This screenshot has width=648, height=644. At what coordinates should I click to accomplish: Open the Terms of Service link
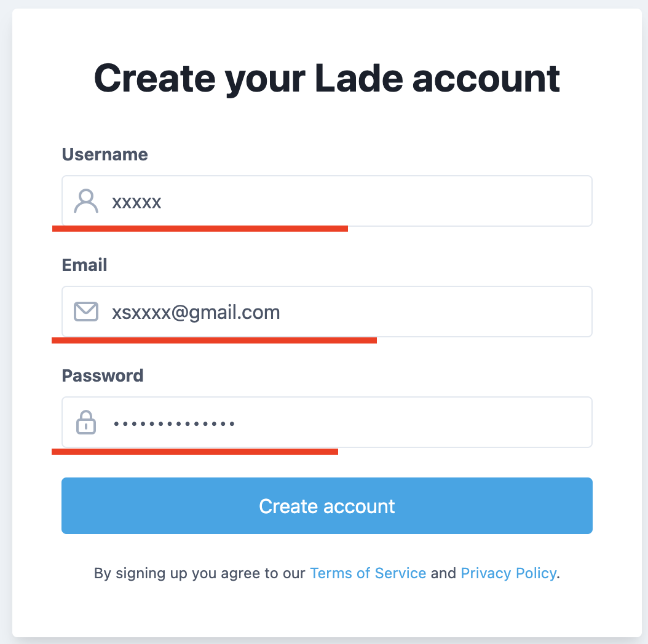click(368, 573)
